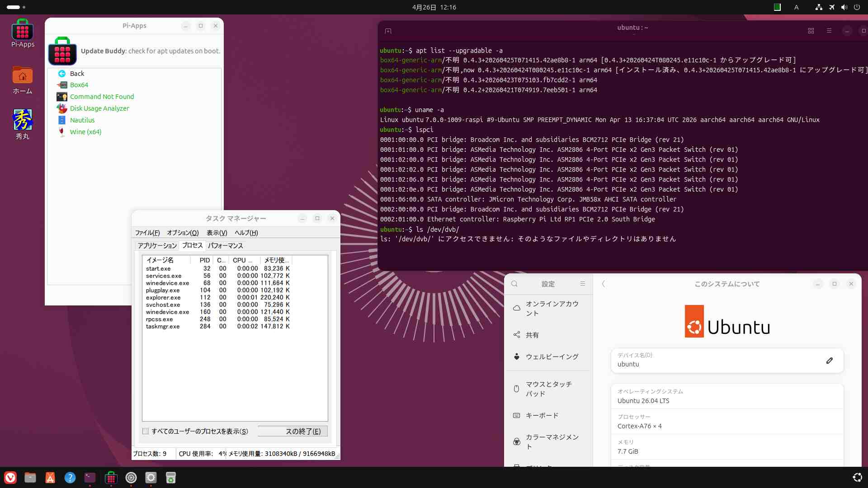This screenshot has height=488, width=868.
Task: Toggle show all users' processes checkbox
Action: [146, 431]
